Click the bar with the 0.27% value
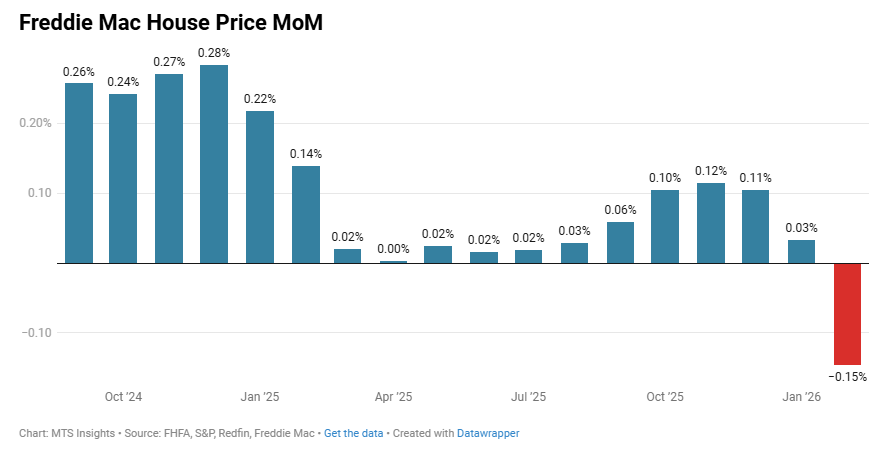The height and width of the screenshot is (449, 882). [x=169, y=168]
